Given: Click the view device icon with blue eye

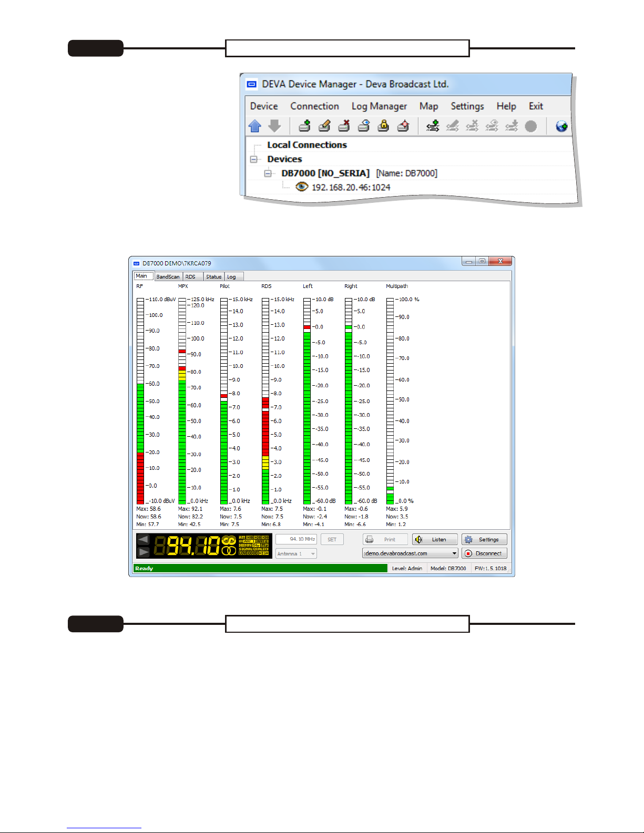Looking at the screenshot, I should (364, 126).
